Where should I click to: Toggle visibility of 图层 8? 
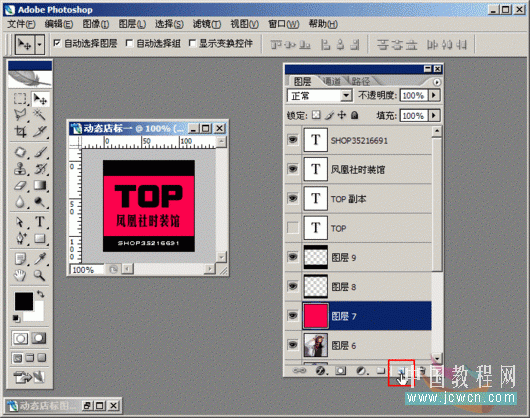point(293,287)
